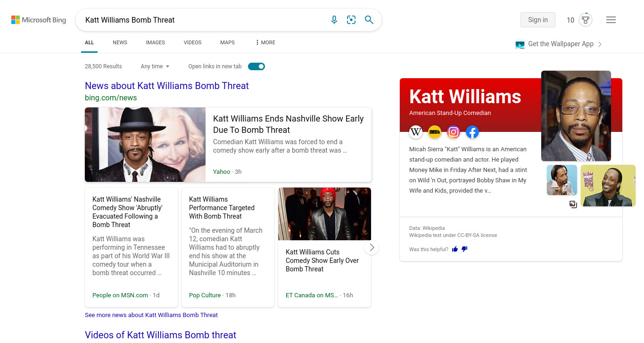This screenshot has width=644, height=343.
Task: Open visual search camera icon
Action: (351, 20)
